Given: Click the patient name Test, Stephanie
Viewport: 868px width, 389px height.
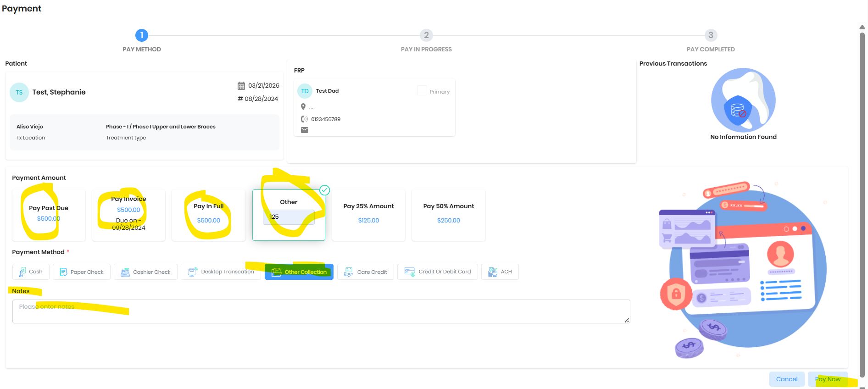Looking at the screenshot, I should (x=59, y=92).
